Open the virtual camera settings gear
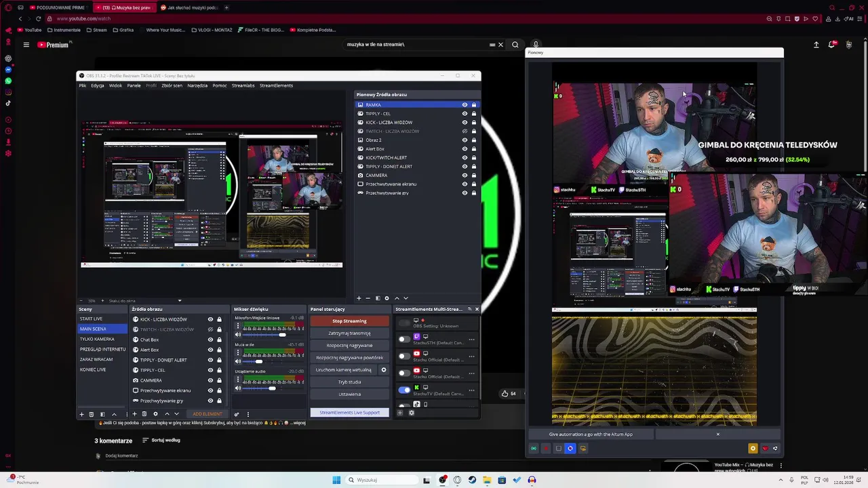This screenshot has height=488, width=868. coord(384,370)
